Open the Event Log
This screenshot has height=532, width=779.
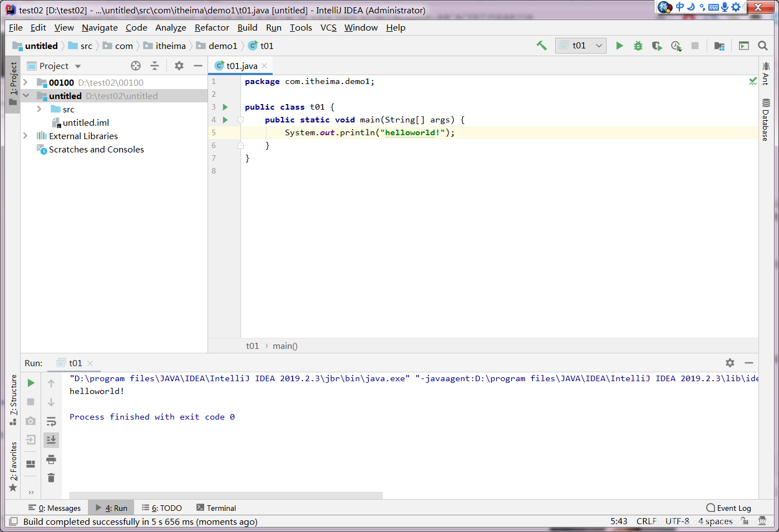pos(729,508)
